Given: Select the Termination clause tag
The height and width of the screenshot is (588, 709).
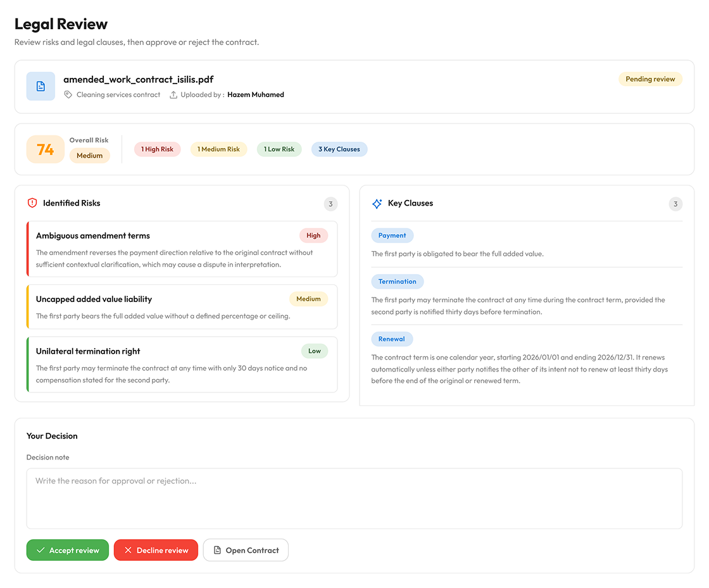Looking at the screenshot, I should [397, 282].
